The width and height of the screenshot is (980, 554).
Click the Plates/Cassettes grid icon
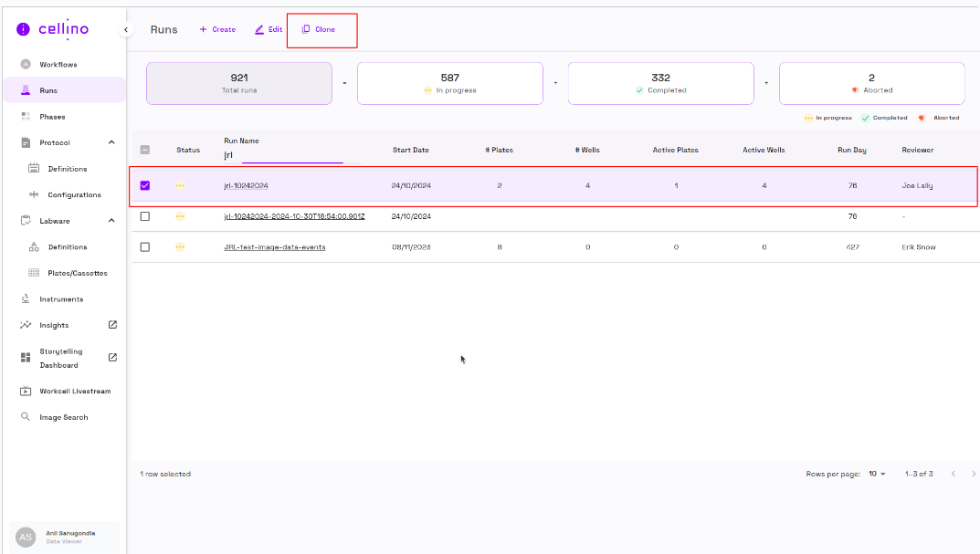click(x=34, y=273)
